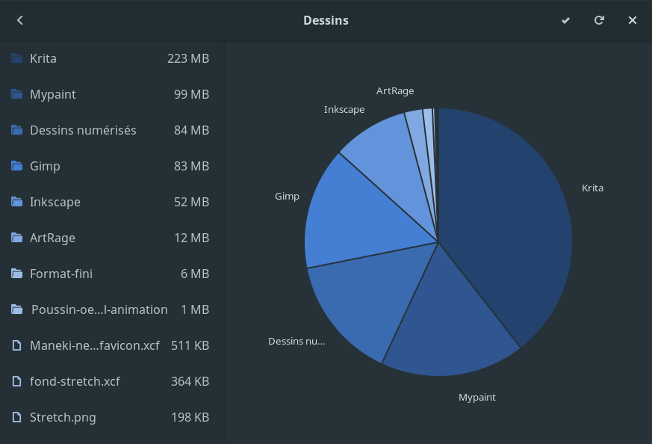Viewport: 652px width, 444px height.
Task: Select the fond-stretch.xcf file name
Action: coord(75,381)
